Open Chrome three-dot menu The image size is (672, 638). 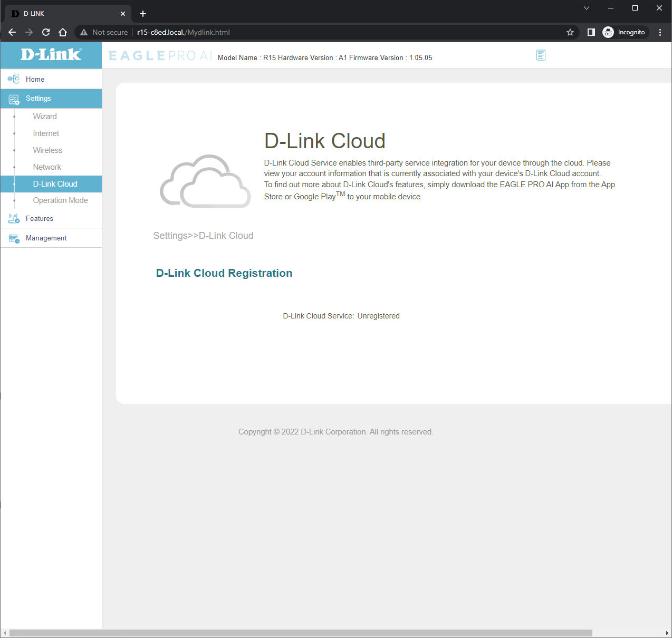click(660, 32)
